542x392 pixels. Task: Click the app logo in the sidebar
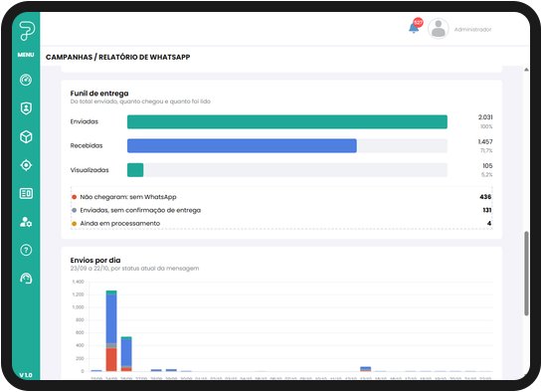click(26, 31)
